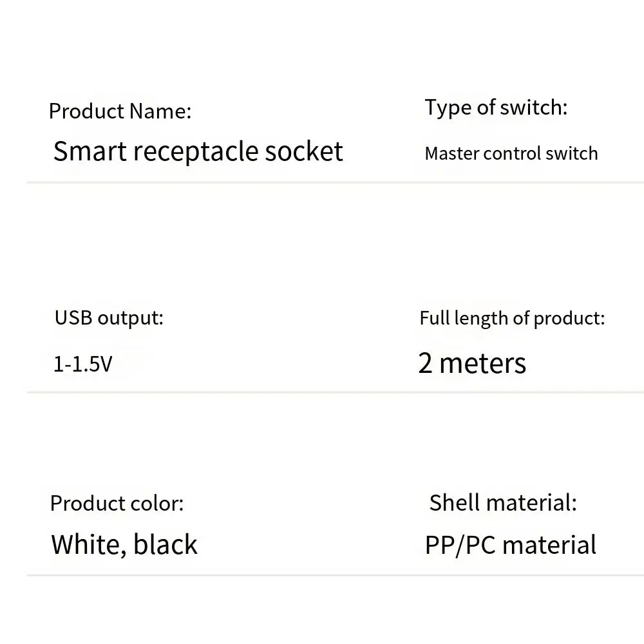Click the "USB output:" label
Viewport: 644px width, 644px height.
109,317
